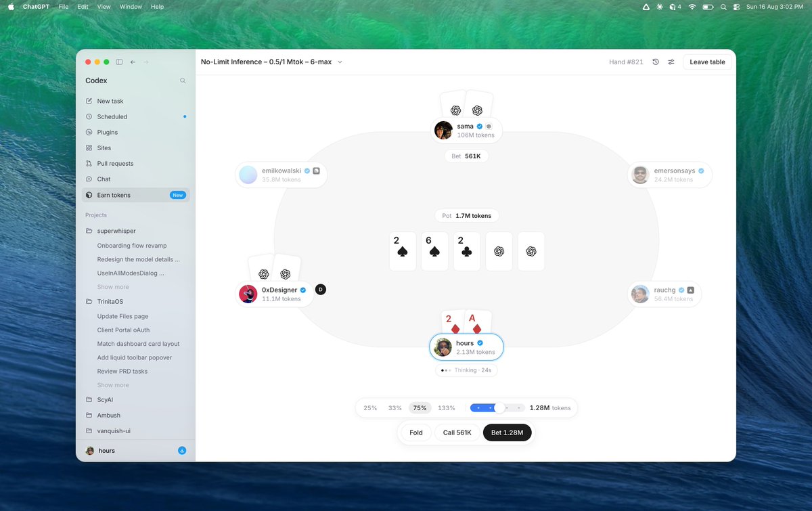Screen dimensions: 812x511
Task: Open the Help menu
Action: (x=157, y=7)
